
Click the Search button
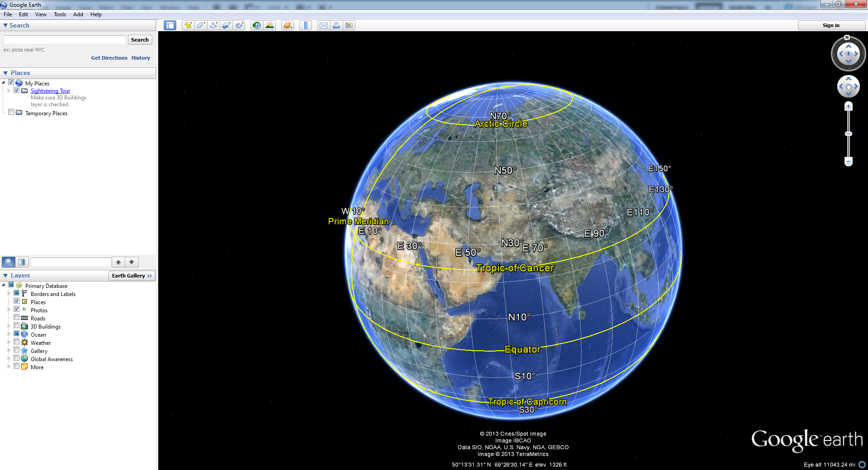coord(140,40)
